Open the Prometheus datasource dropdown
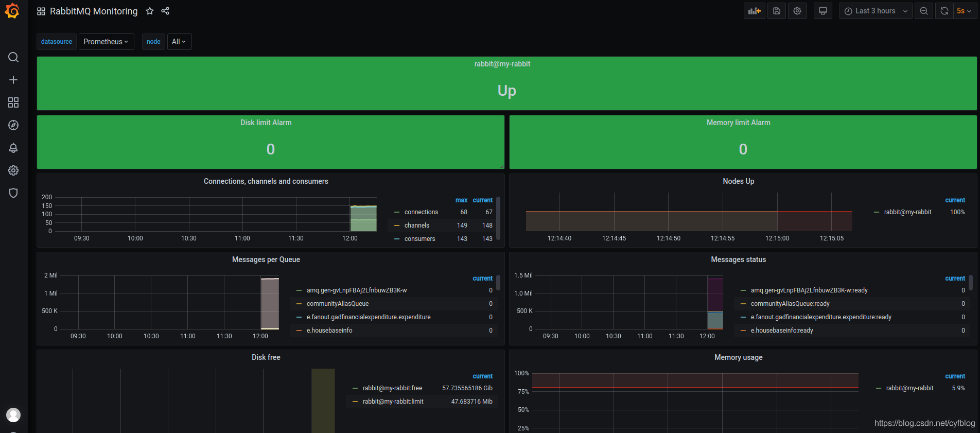Screen dimensions: 980x433 click(x=106, y=42)
